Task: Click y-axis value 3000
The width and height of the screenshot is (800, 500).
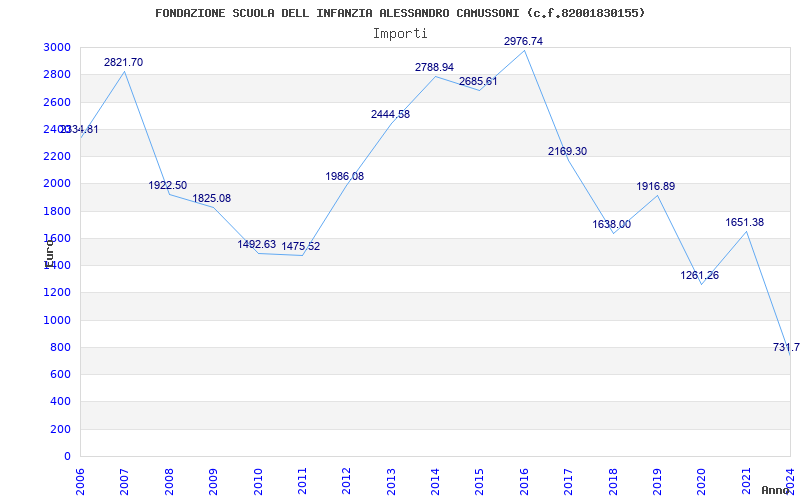Action: [x=57, y=47]
